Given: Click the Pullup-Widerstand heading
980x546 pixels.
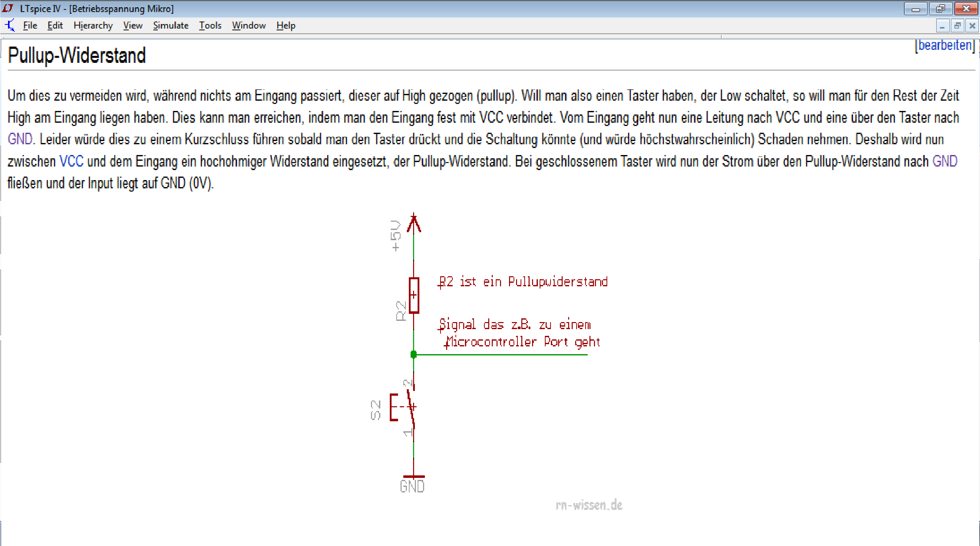Looking at the screenshot, I should pos(77,56).
